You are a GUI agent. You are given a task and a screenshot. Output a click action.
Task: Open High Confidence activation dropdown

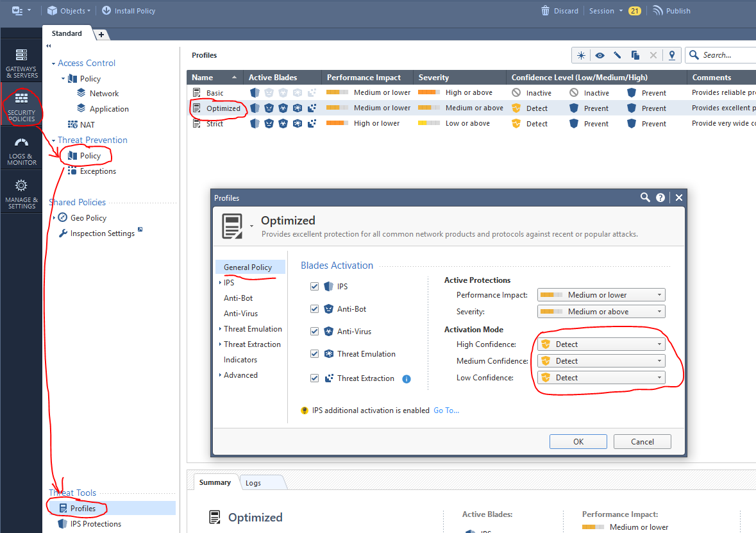[x=601, y=344]
